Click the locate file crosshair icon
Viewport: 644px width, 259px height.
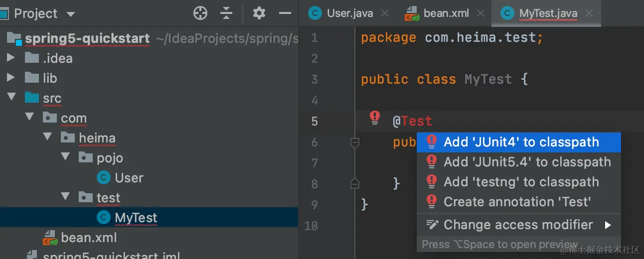coord(200,13)
